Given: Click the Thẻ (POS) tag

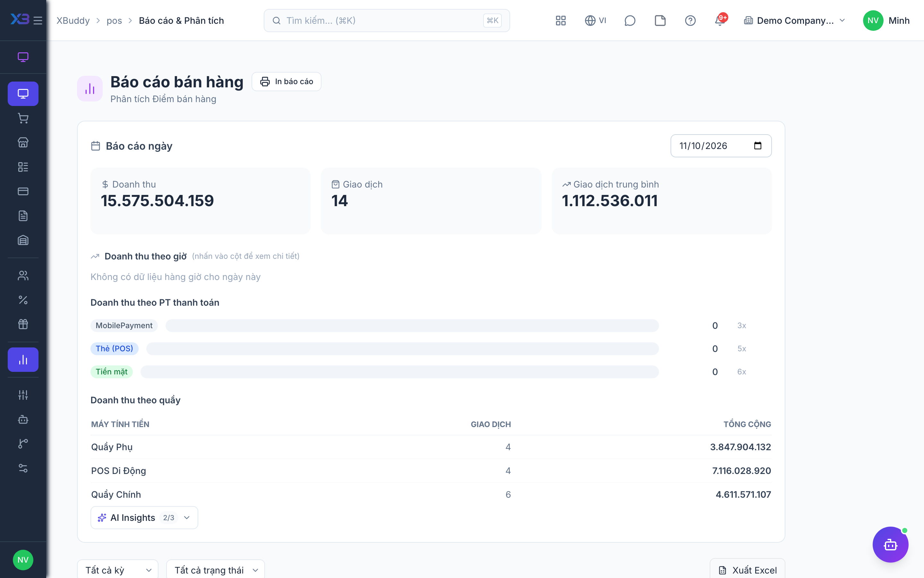Looking at the screenshot, I should click(x=115, y=349).
